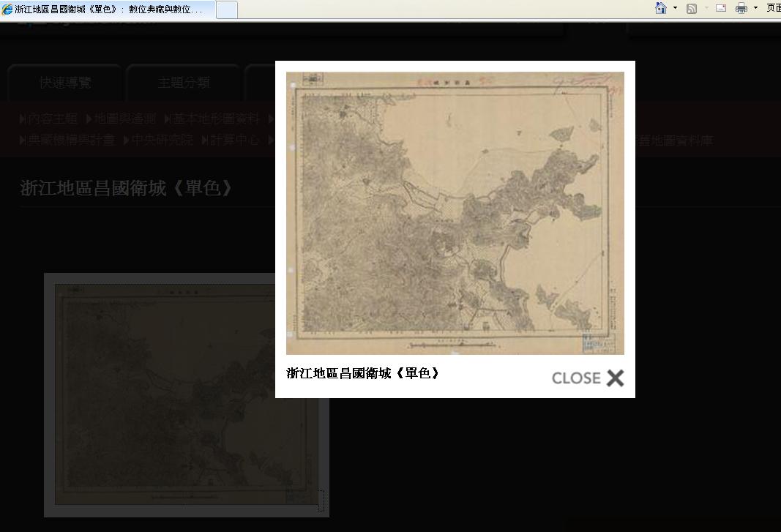This screenshot has width=781, height=532.
Task: Open the 計算中心 link
Action: point(233,140)
